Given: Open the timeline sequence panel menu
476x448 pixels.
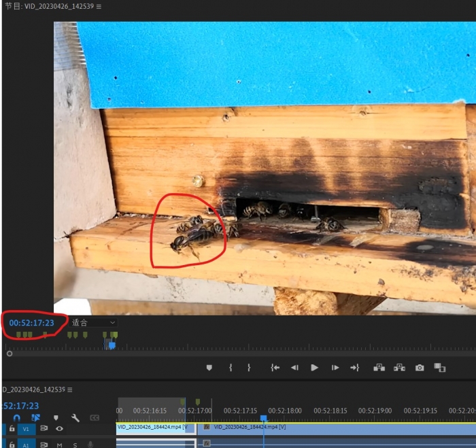Looking at the screenshot, I should point(70,390).
